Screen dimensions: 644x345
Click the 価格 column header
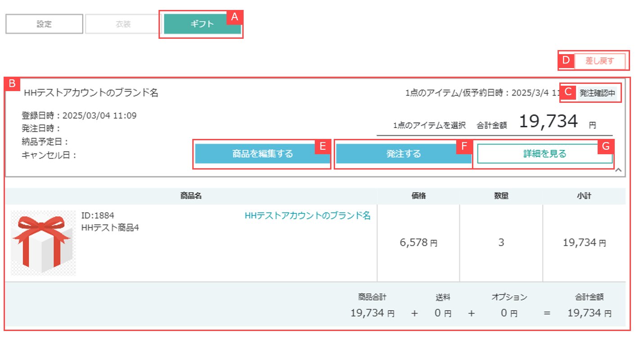(x=418, y=196)
